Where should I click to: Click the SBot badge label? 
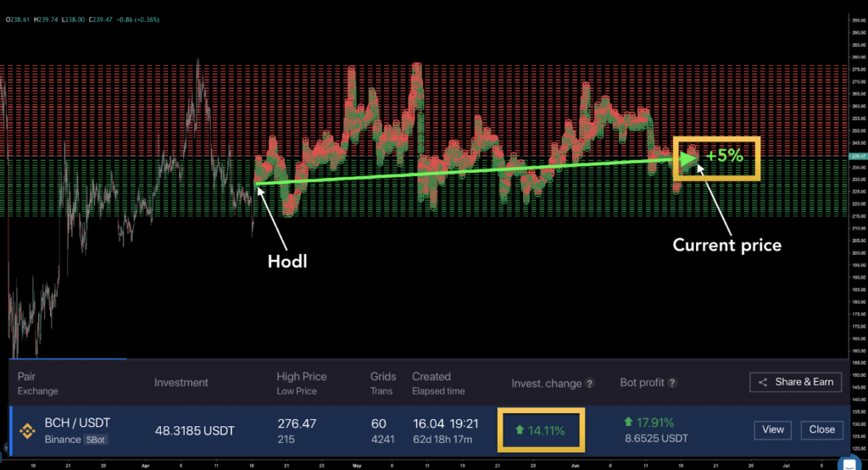(93, 439)
